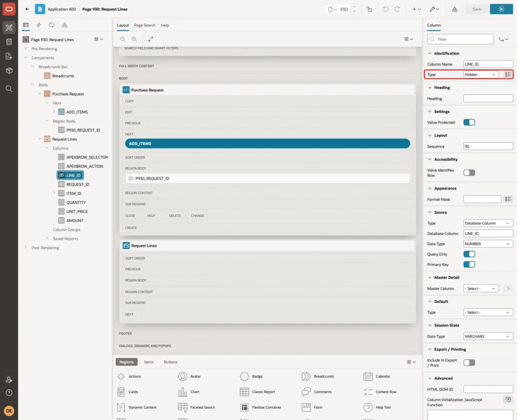Redo the last change
Screen dimensions: 517x420
tap(397, 9)
